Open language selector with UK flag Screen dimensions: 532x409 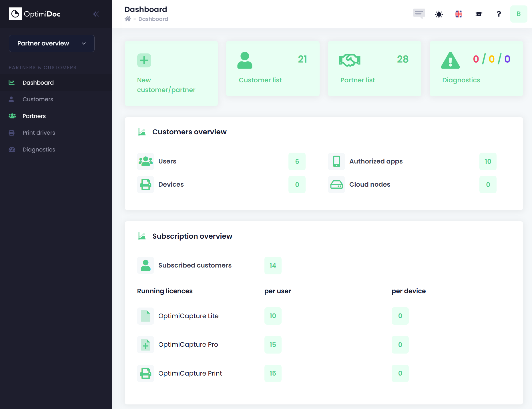click(459, 14)
